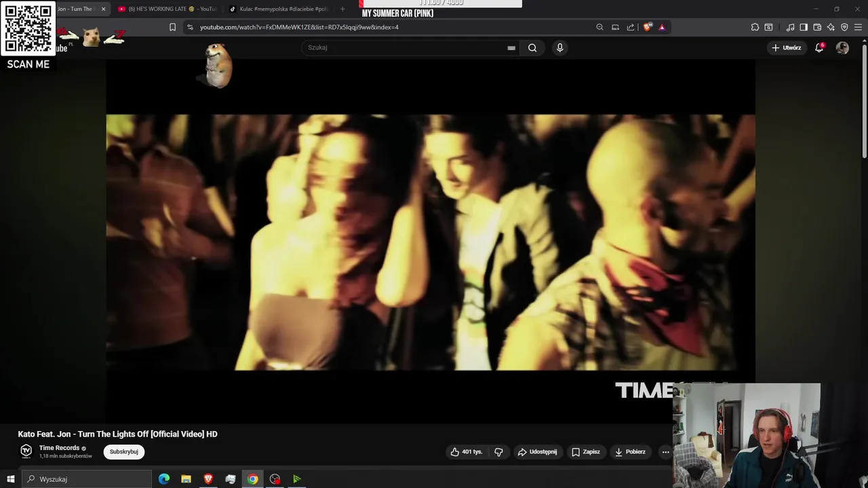Dislike the video with thumbs down
This screenshot has height=488, width=868.
(498, 452)
